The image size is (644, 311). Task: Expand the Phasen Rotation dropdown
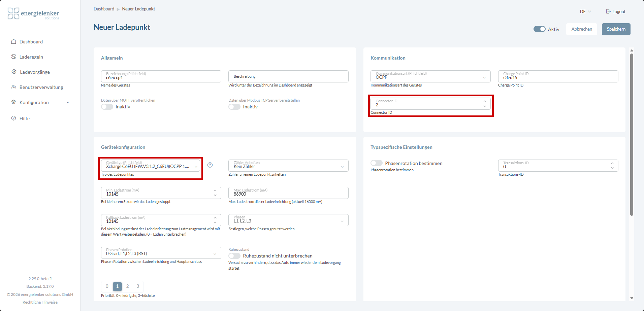tap(161, 253)
